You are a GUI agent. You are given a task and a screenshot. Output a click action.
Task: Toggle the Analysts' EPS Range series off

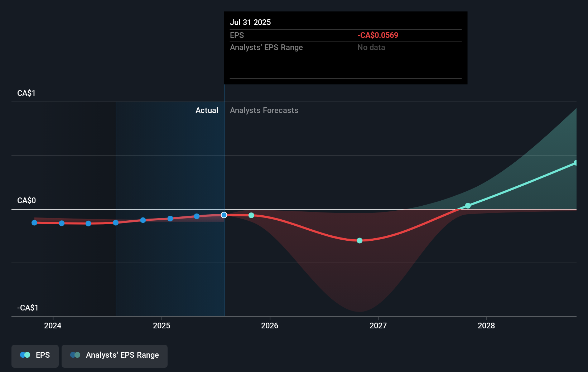point(114,356)
